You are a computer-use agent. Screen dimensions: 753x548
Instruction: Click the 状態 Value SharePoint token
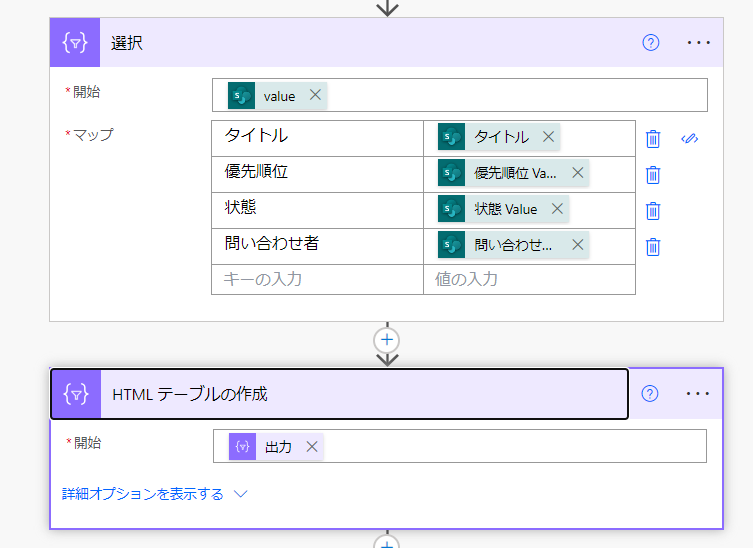coord(503,208)
